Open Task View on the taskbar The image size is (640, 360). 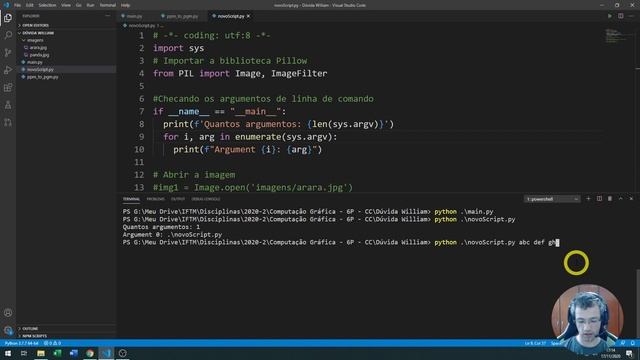click(x=24, y=353)
